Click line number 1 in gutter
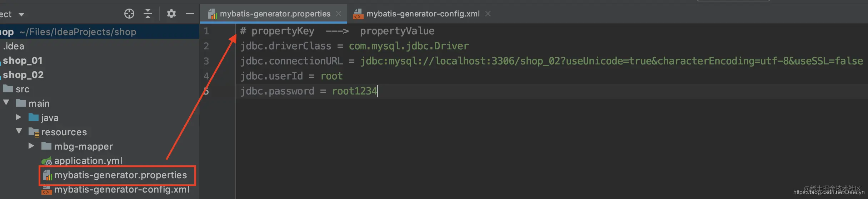Image resolution: width=868 pixels, height=199 pixels. (206, 31)
